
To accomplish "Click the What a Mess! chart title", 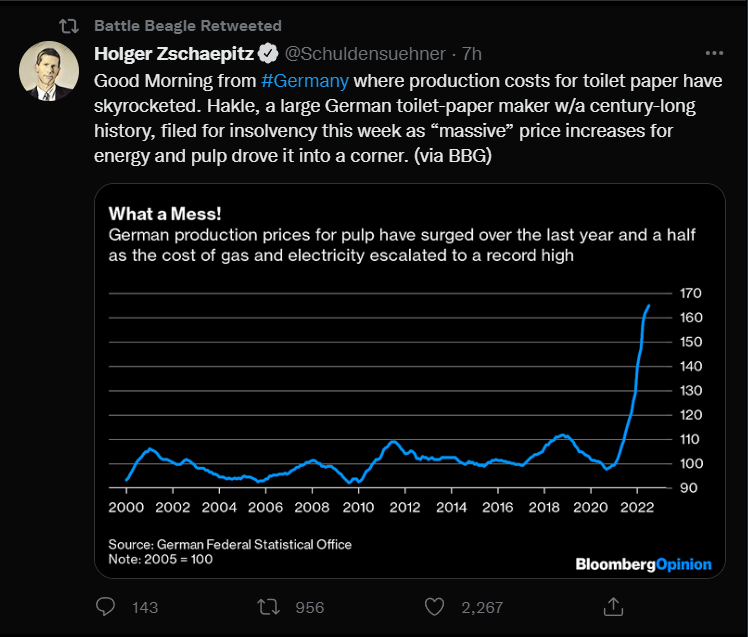I will (165, 213).
